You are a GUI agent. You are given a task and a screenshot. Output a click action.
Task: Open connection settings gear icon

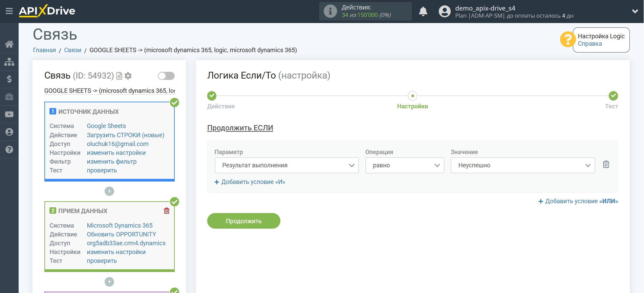[x=128, y=76]
